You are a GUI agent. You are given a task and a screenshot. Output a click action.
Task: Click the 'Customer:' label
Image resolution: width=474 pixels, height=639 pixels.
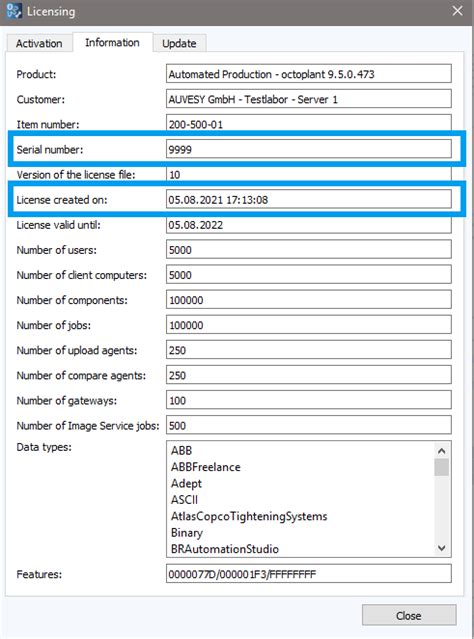(x=40, y=99)
